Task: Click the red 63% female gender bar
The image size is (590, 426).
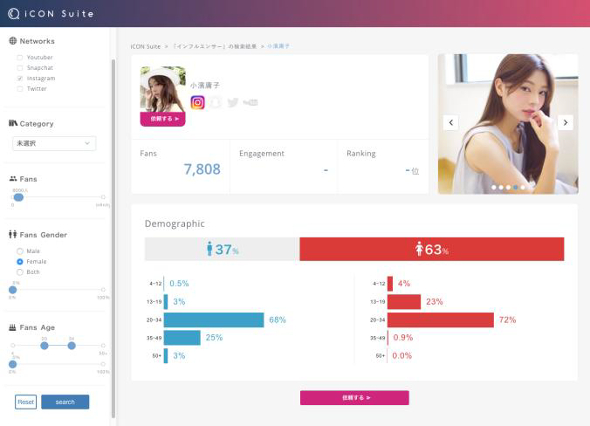Action: (x=432, y=249)
